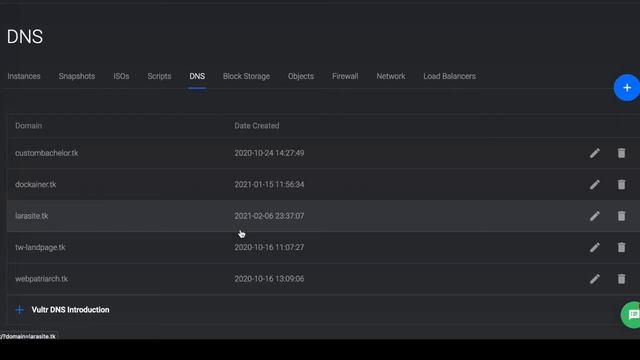640x360 pixels.
Task: Open the Scripts tab
Action: pyautogui.click(x=159, y=76)
